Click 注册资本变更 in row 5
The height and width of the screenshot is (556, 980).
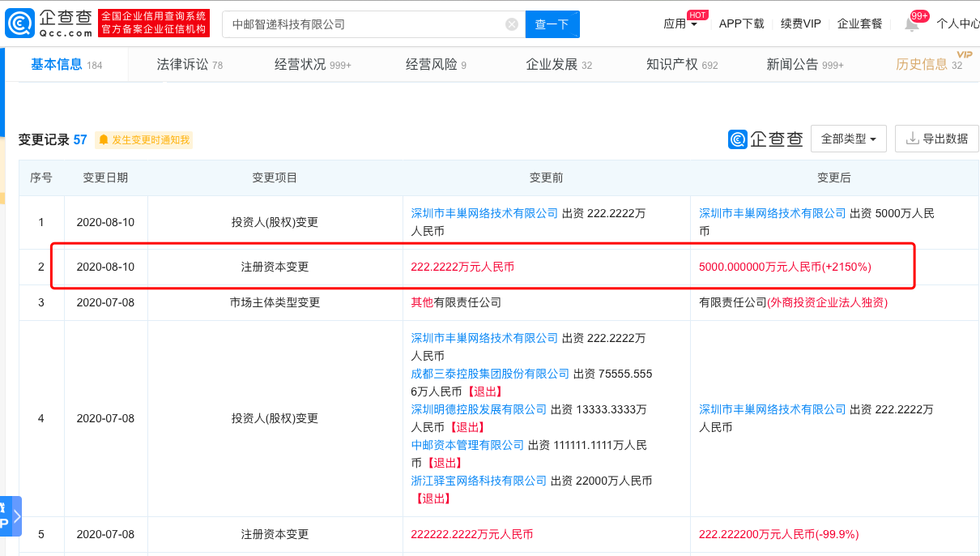tap(275, 534)
